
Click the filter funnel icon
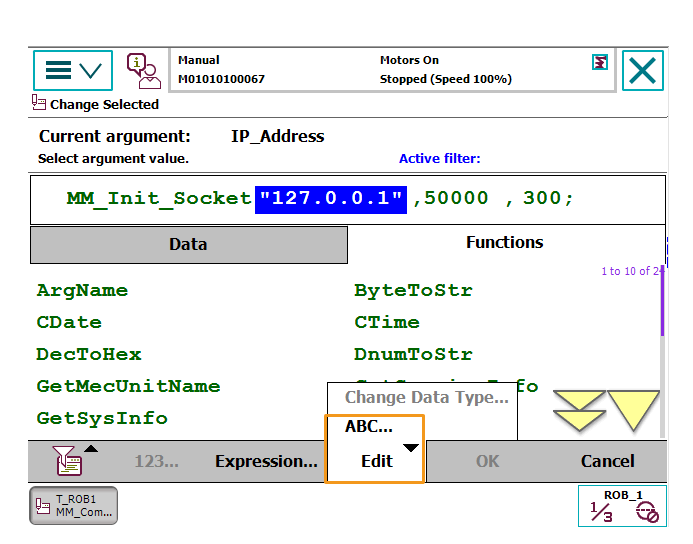click(69, 461)
